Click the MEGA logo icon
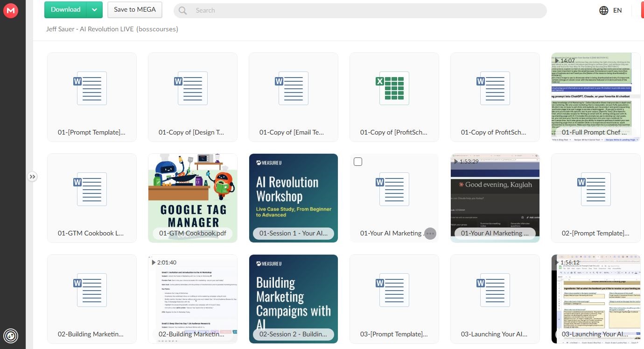The height and width of the screenshot is (349, 644). tap(10, 10)
